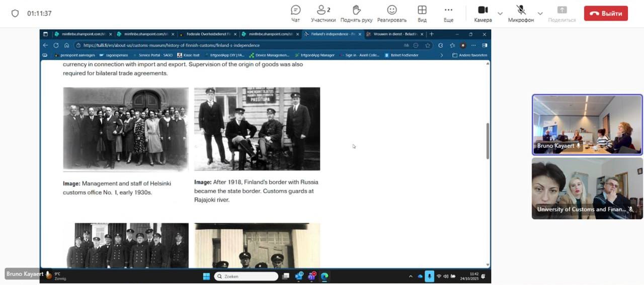
Task: Click the shield meeting info icon
Action: coord(15,14)
